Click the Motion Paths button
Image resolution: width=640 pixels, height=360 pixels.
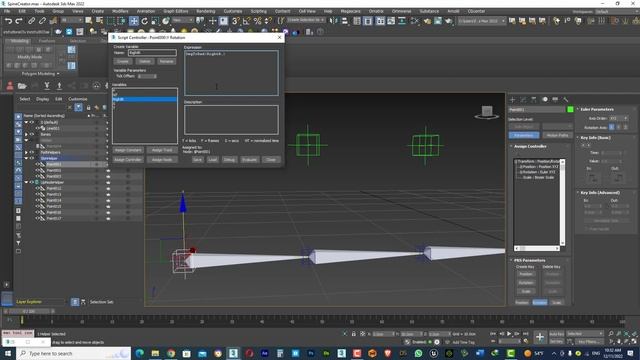click(x=557, y=135)
